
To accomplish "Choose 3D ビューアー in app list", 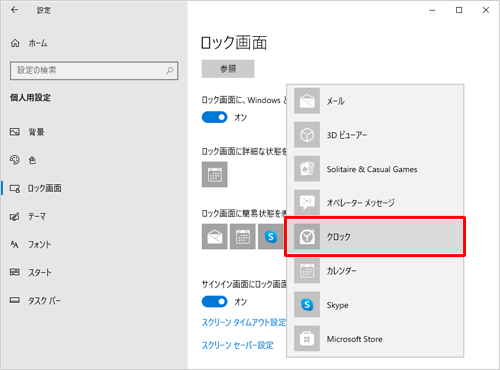I will click(x=375, y=135).
